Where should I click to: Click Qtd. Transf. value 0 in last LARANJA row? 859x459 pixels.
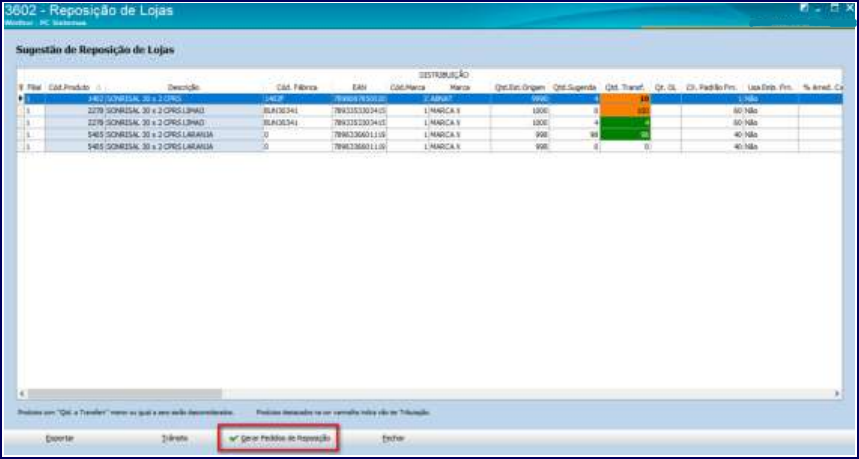(625, 146)
